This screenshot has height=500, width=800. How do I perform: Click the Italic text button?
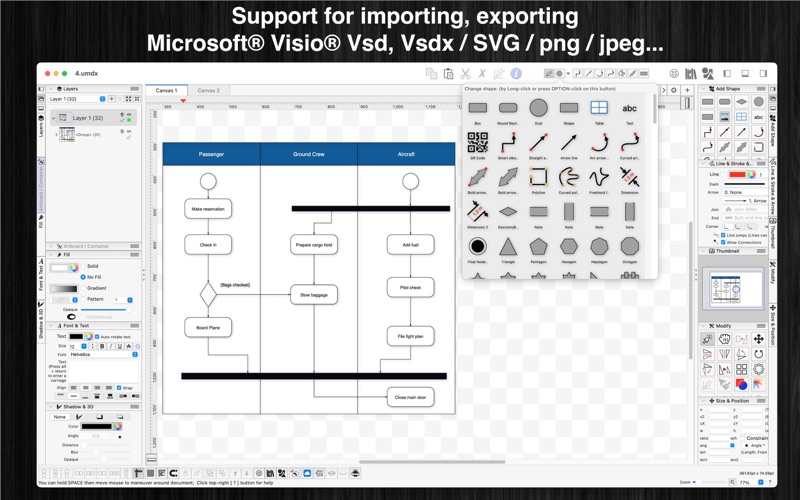pyautogui.click(x=111, y=346)
